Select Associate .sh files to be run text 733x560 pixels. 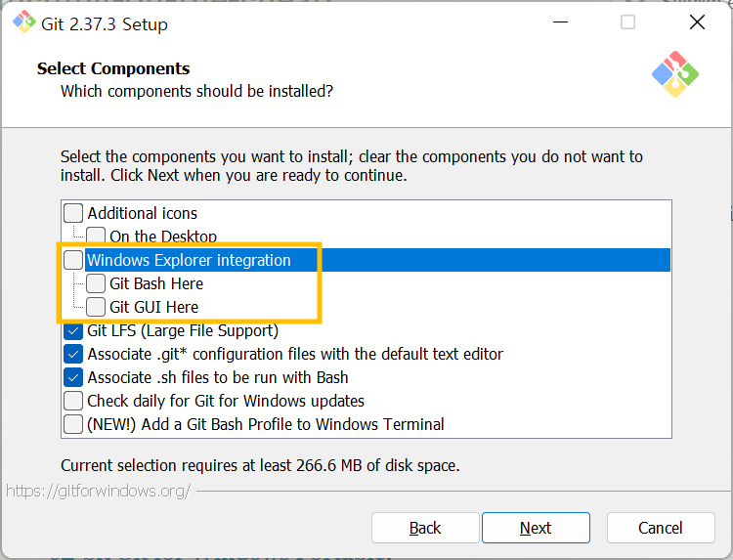[218, 377]
